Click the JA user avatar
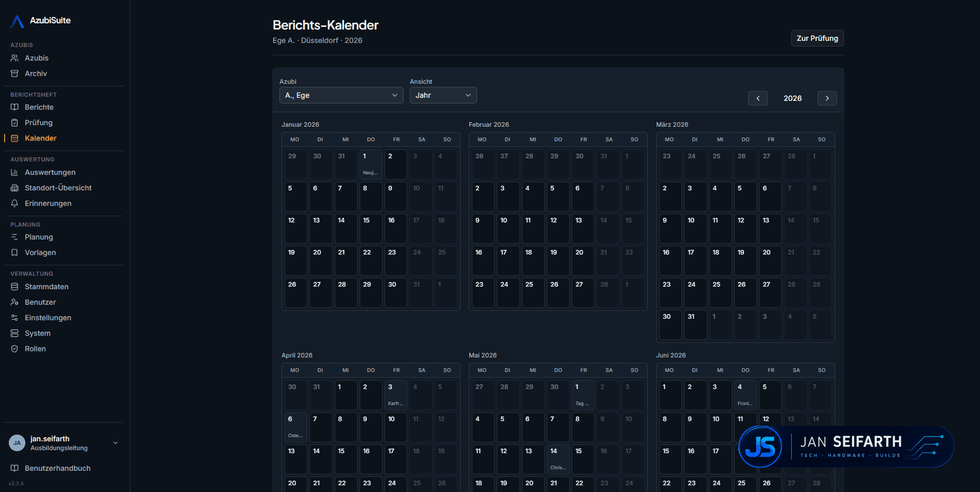The image size is (980, 492). coord(17,443)
